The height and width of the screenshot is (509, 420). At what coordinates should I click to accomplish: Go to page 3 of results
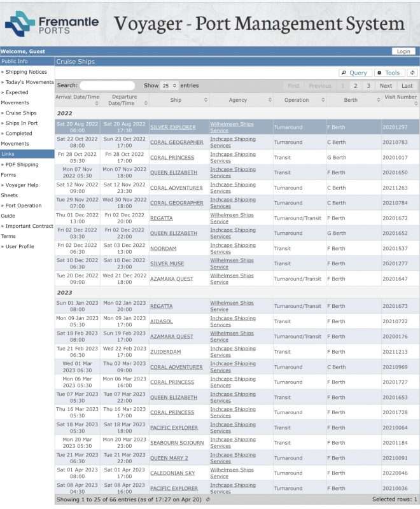pyautogui.click(x=368, y=86)
